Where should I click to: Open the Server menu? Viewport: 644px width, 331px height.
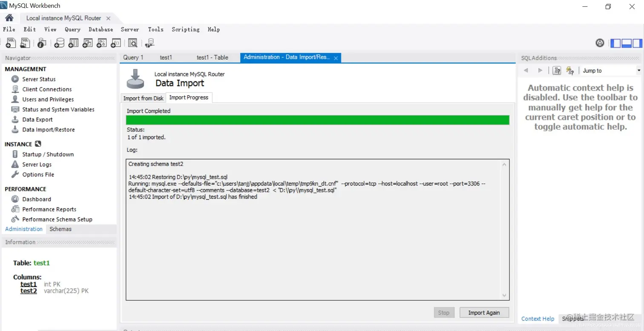[x=130, y=29]
